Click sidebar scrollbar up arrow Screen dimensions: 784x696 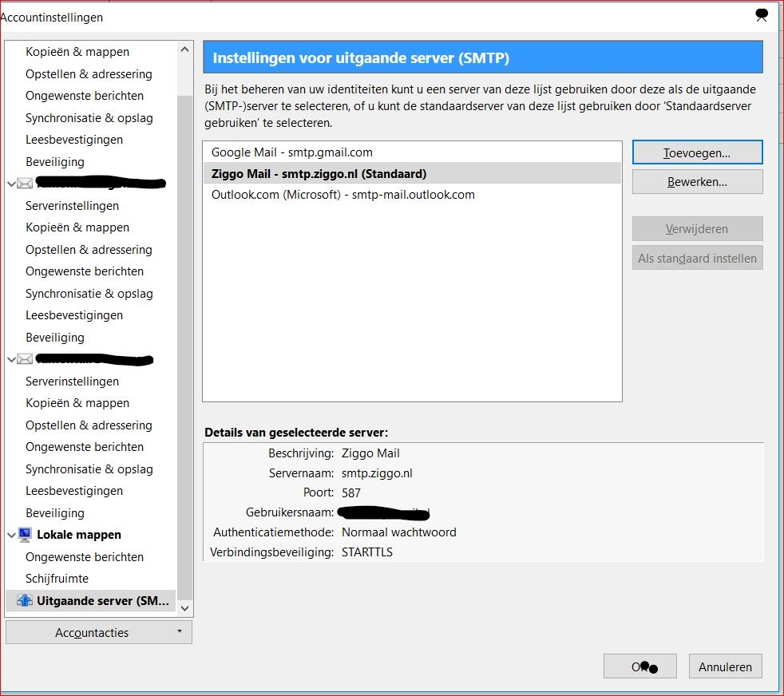coord(185,49)
